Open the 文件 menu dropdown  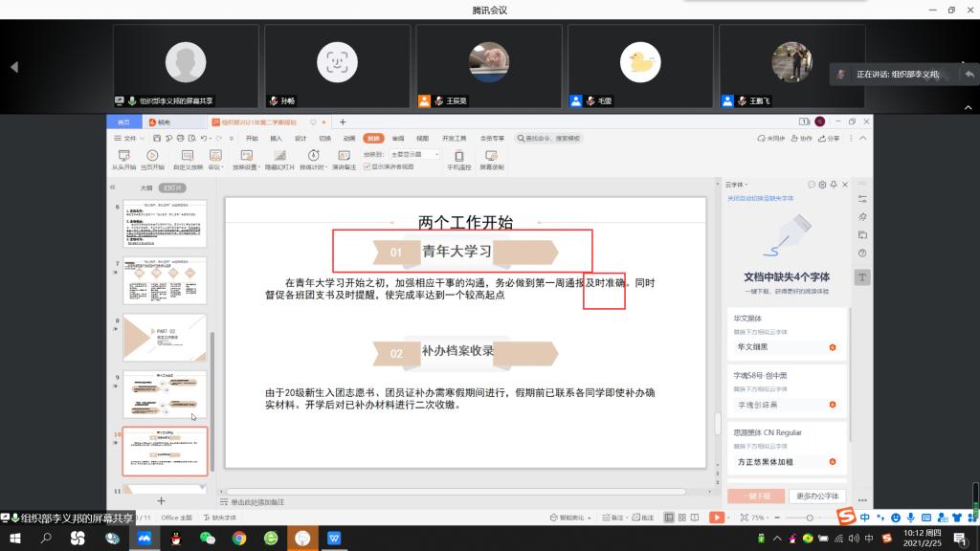(131, 138)
